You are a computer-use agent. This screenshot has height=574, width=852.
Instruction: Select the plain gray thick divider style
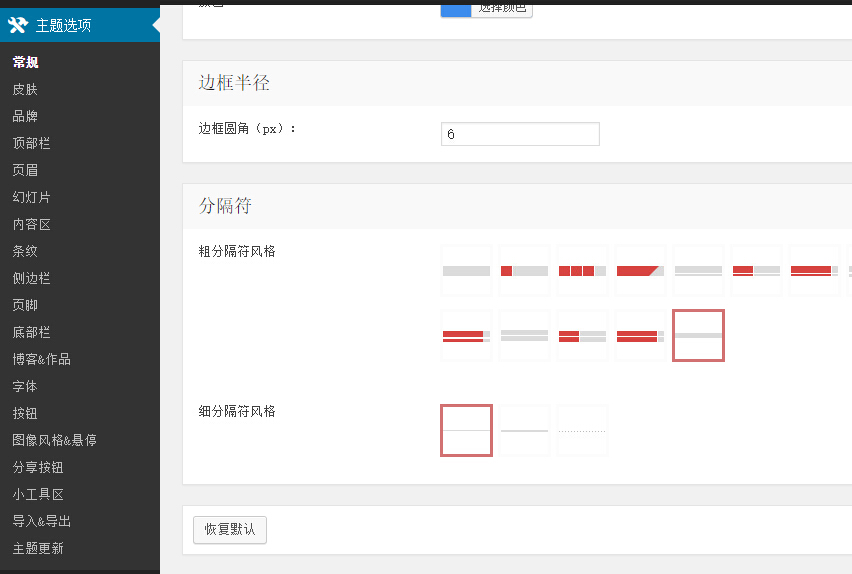(466, 271)
